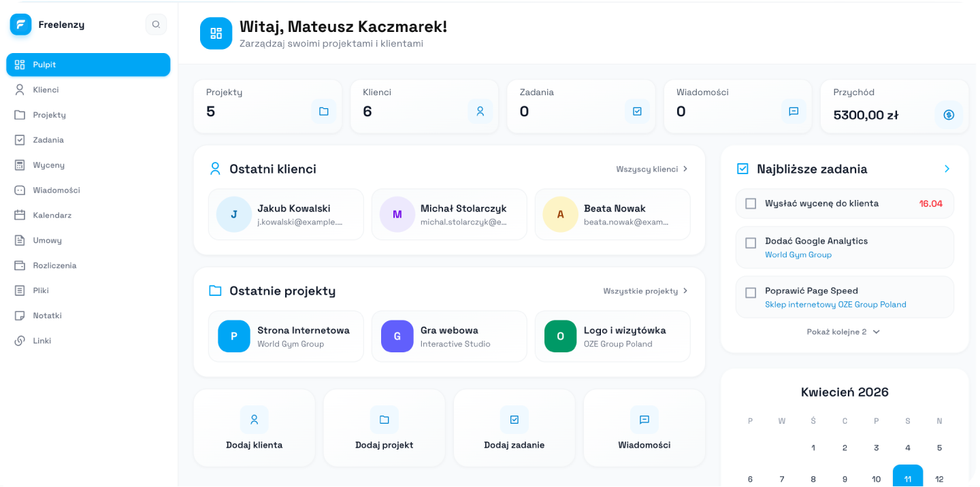Open the search with the magnifier icon
980x487 pixels.
pyautogui.click(x=156, y=24)
